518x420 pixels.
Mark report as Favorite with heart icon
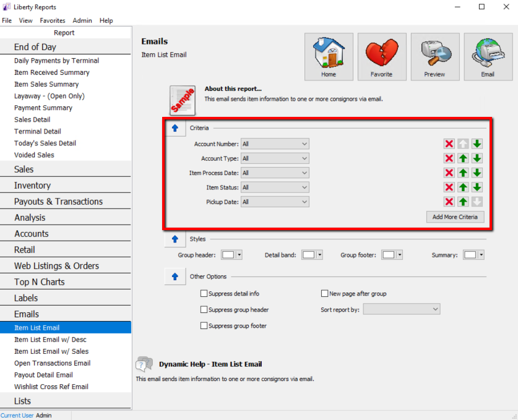(x=382, y=56)
